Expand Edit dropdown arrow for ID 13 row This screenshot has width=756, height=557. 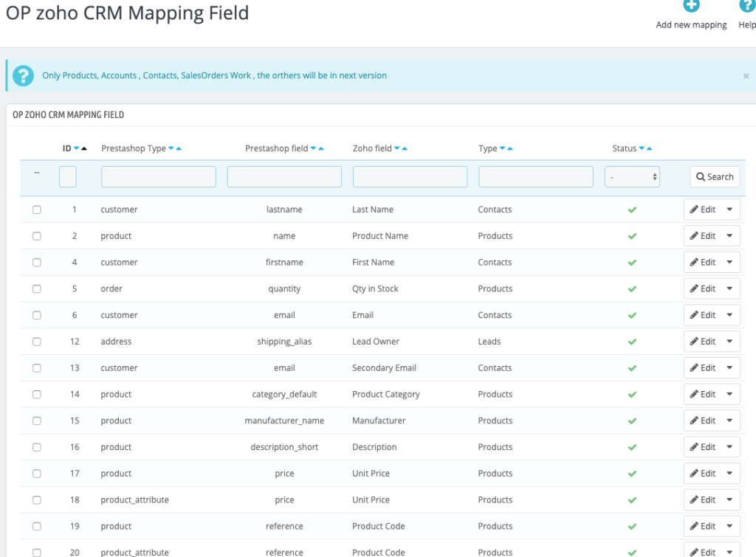(730, 368)
